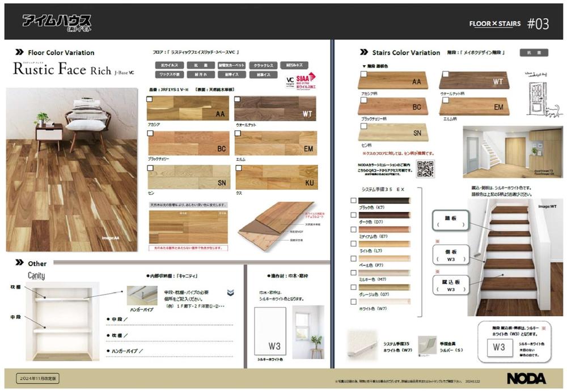The width and height of the screenshot is (567, 392).
Task: Click the SIAA antiviral certification mark
Action: coord(306,80)
